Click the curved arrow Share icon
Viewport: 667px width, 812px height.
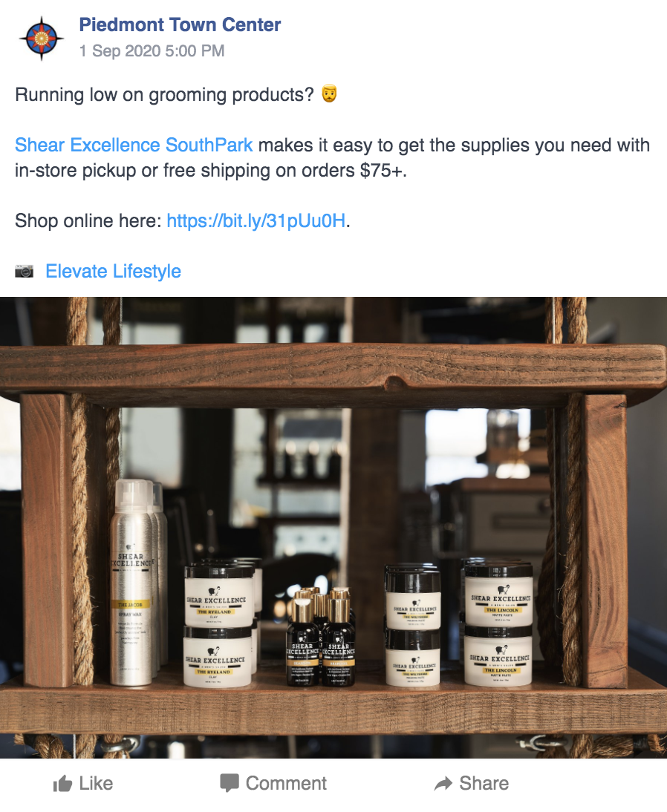pyautogui.click(x=443, y=784)
